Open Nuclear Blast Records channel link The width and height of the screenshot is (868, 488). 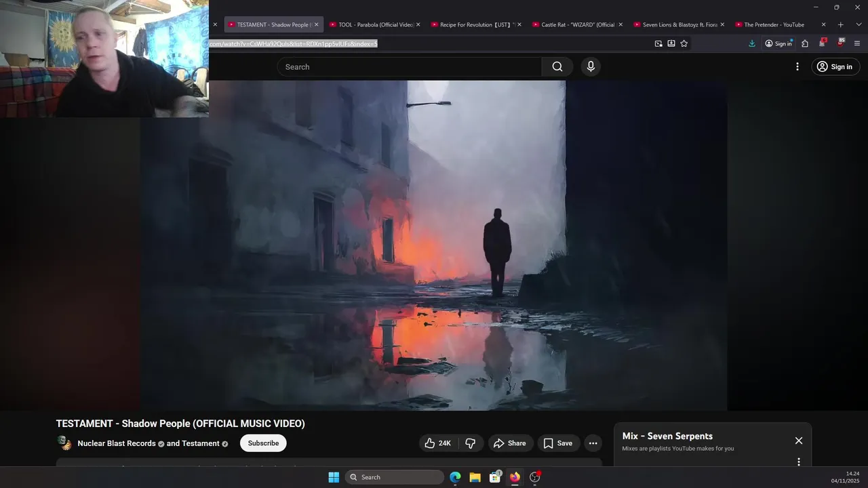117,443
